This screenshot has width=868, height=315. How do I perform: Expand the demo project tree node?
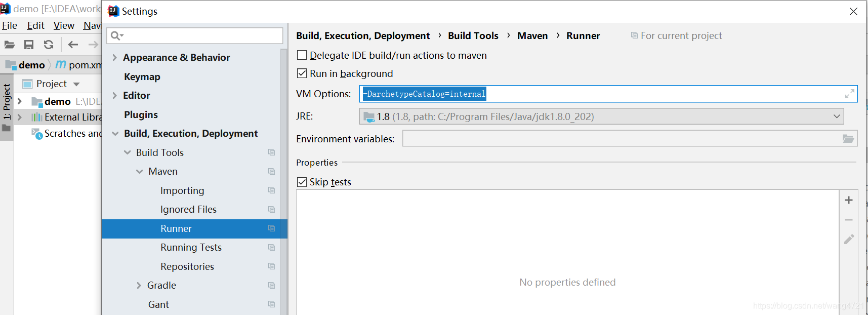[19, 101]
